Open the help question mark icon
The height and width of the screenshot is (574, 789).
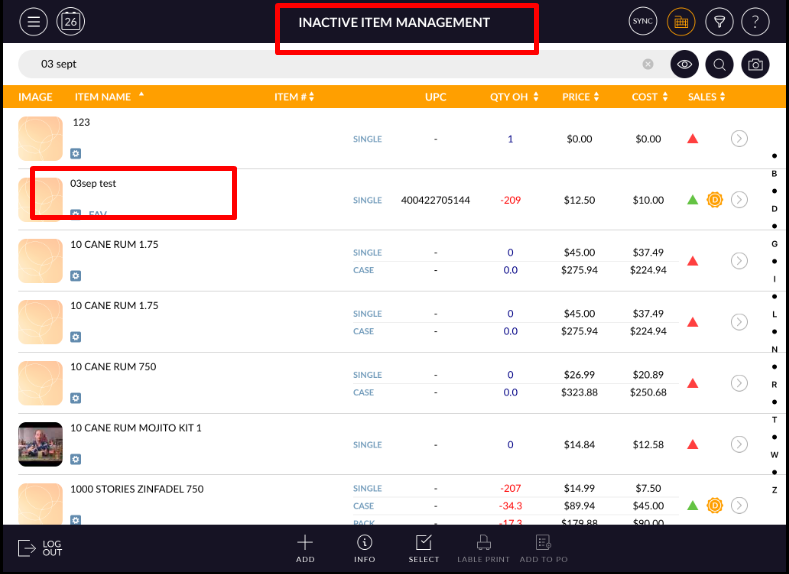tap(756, 21)
